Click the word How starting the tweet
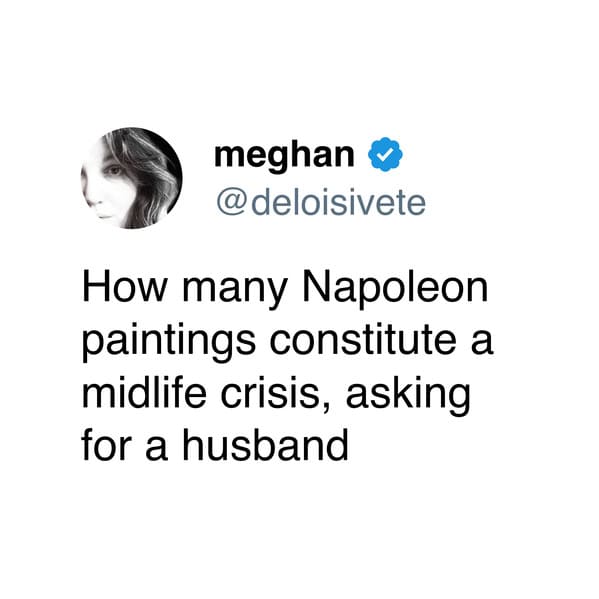Screen dimensions: 599x599 tap(125, 287)
